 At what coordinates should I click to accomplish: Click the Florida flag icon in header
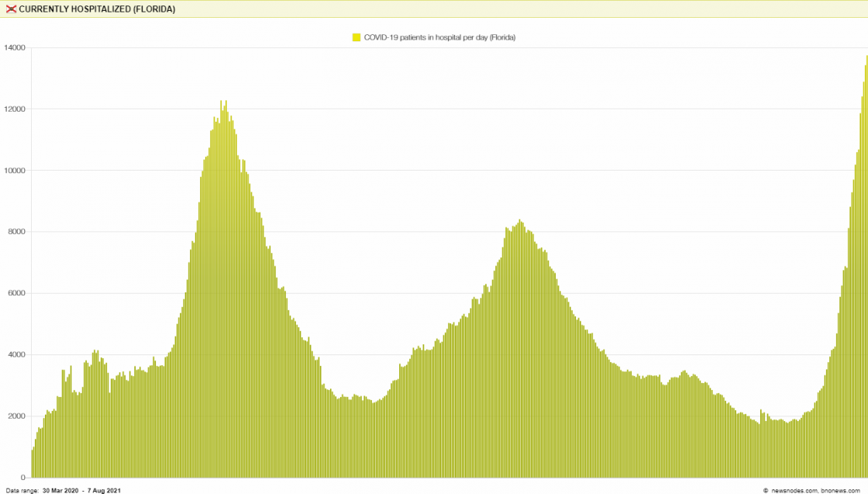pyautogui.click(x=11, y=9)
